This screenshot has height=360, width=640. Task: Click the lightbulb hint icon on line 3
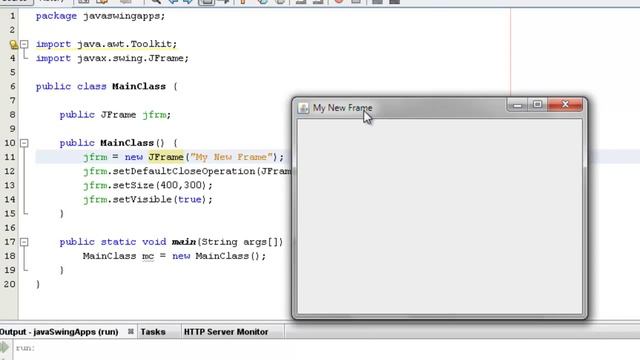[13, 44]
